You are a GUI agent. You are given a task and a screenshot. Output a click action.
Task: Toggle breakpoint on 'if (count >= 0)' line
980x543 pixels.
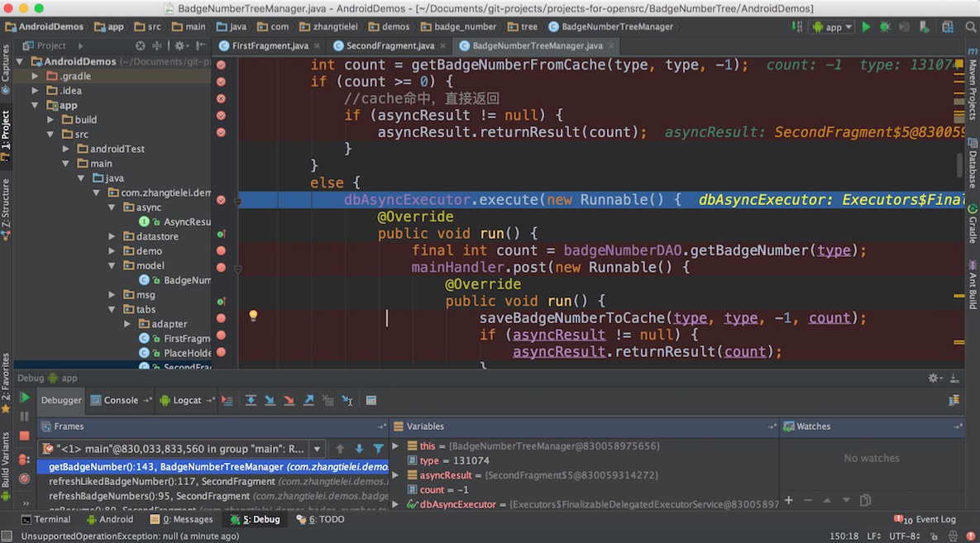(x=222, y=82)
